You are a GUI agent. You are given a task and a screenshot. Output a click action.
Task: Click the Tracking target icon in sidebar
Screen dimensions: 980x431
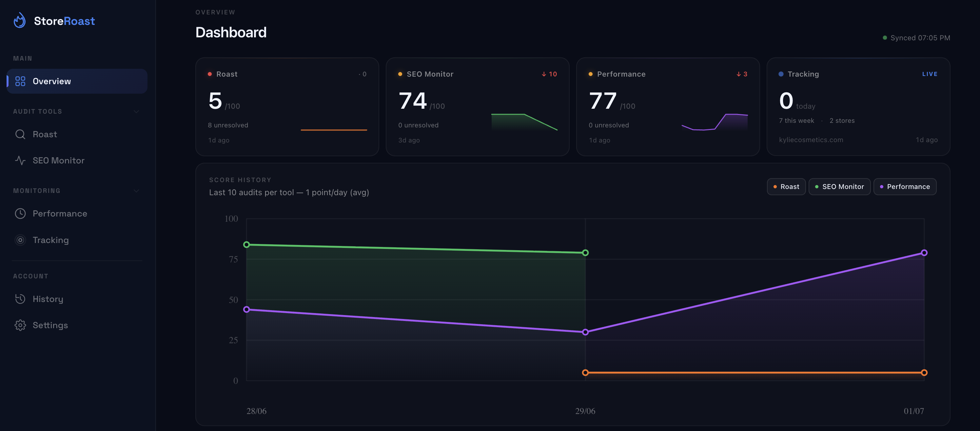[x=20, y=240]
